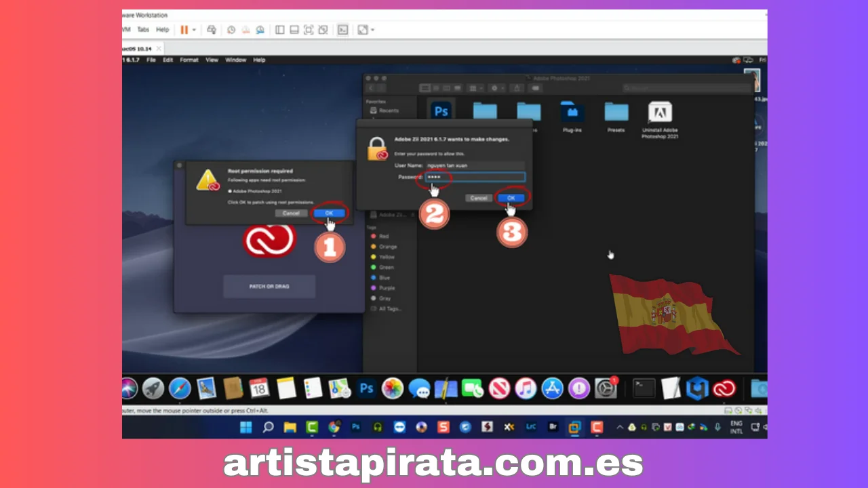The image size is (868, 488).
Task: Expand the stretch guest dropdown arrow
Action: (372, 30)
